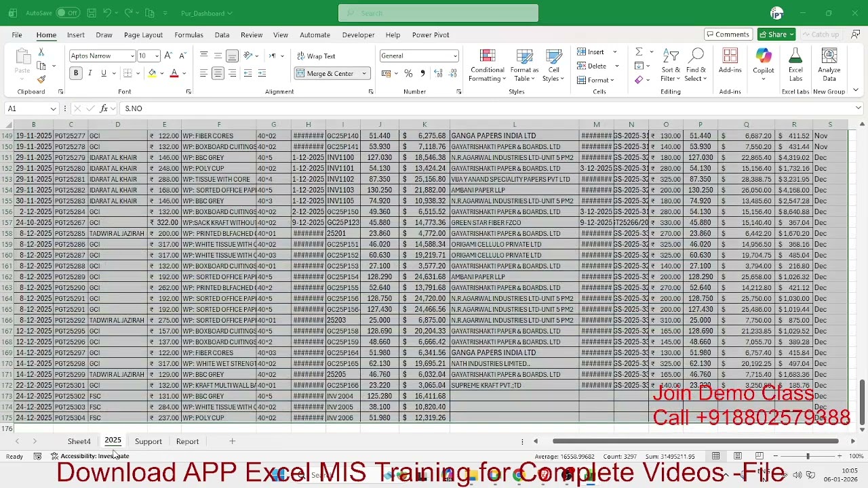Click the zoom slider in status bar
The height and width of the screenshot is (488, 868).
807,456
